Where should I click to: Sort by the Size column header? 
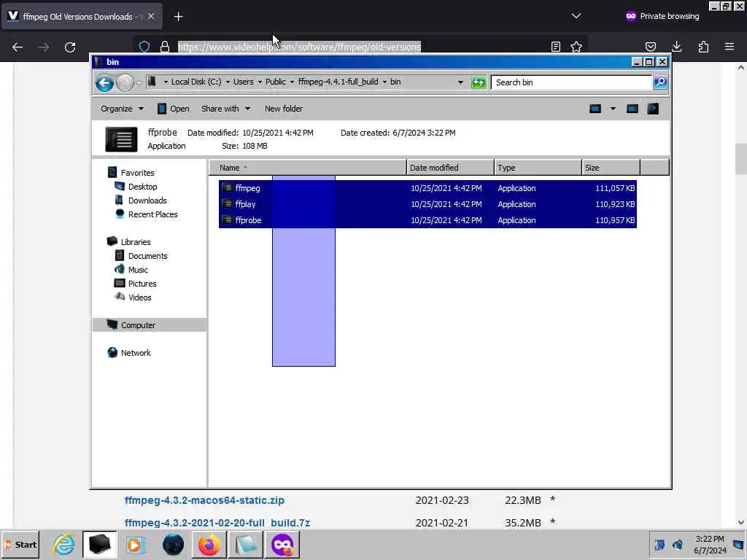(x=611, y=168)
